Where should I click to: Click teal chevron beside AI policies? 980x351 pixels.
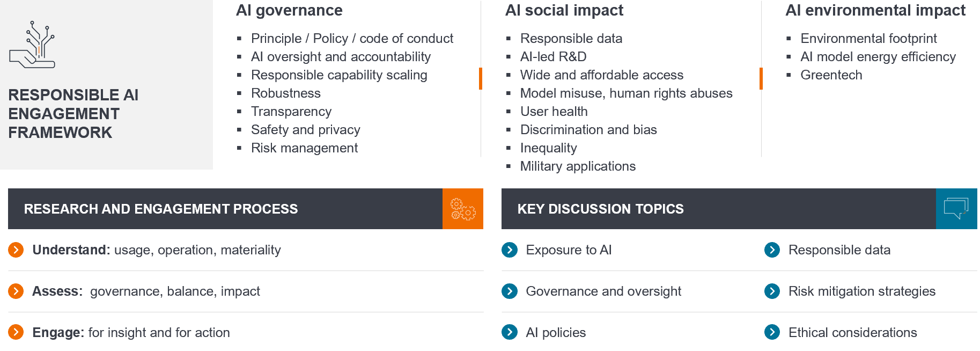[510, 333]
